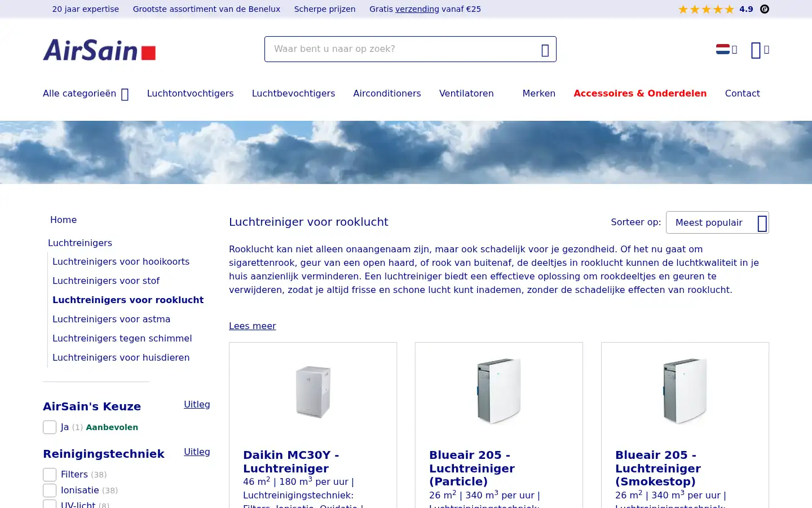This screenshot has width=812, height=508.
Task: Check the Ionisatie checkbox
Action: (50, 491)
